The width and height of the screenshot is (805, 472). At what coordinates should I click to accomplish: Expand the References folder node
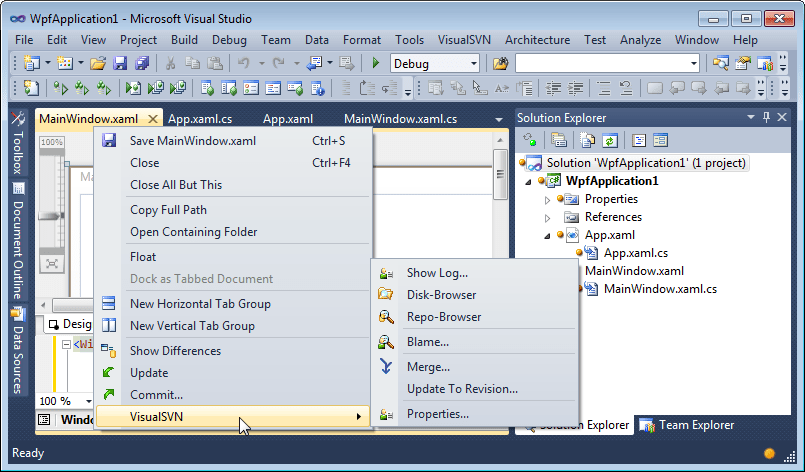(547, 217)
